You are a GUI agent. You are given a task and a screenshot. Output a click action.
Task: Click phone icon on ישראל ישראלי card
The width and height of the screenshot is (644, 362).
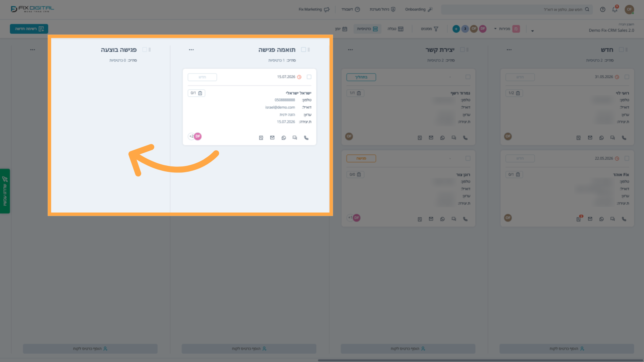click(x=306, y=138)
